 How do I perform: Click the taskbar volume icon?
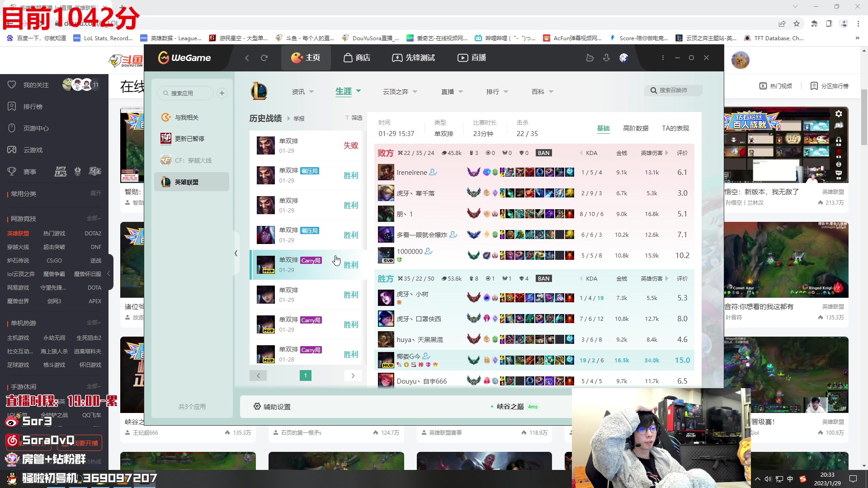[x=768, y=479]
